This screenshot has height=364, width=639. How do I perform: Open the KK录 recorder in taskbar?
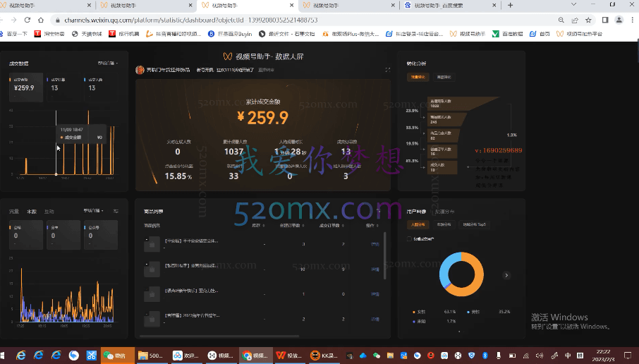325,356
